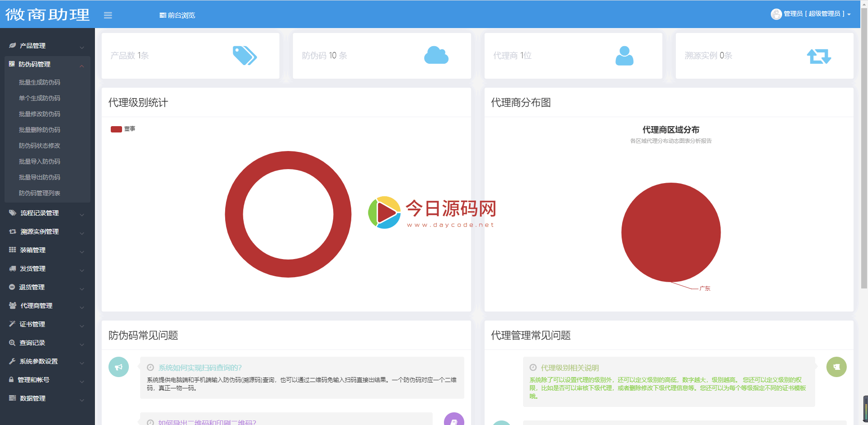Expand the 代理商管理 chevron
868x425 pixels.
(x=82, y=307)
